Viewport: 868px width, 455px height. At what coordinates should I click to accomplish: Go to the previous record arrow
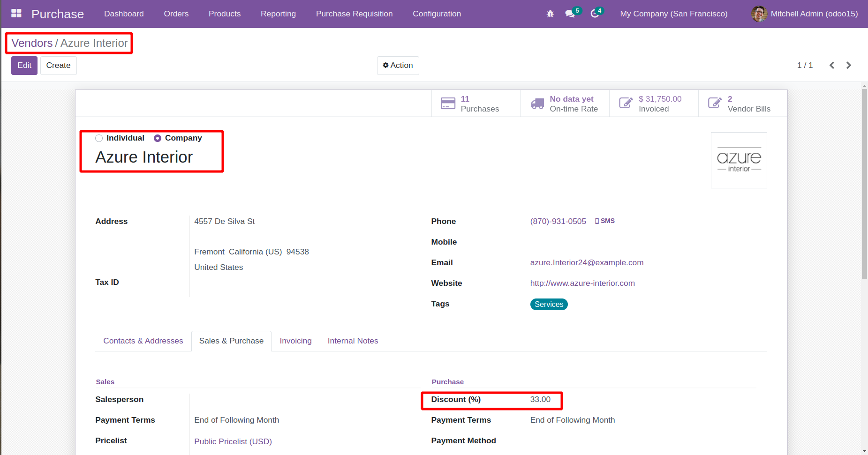tap(832, 65)
